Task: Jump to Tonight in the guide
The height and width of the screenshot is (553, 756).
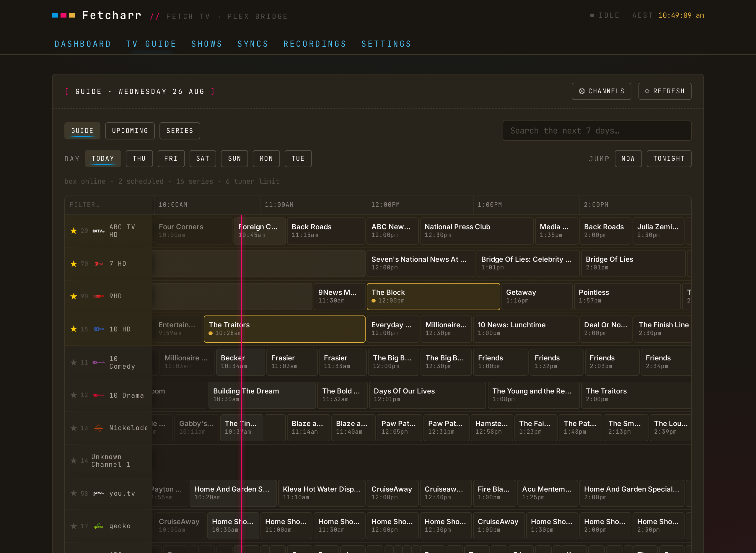Action: coord(669,159)
